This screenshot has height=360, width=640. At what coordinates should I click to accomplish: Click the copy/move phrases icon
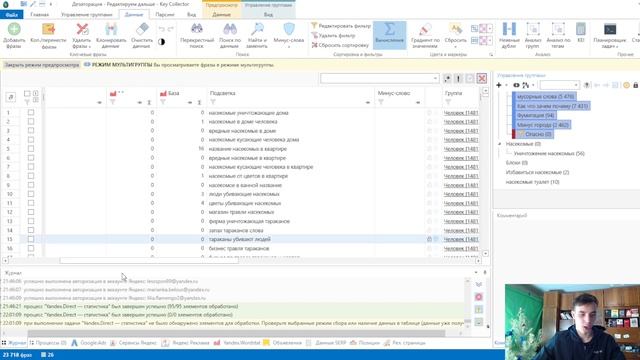pyautogui.click(x=48, y=29)
